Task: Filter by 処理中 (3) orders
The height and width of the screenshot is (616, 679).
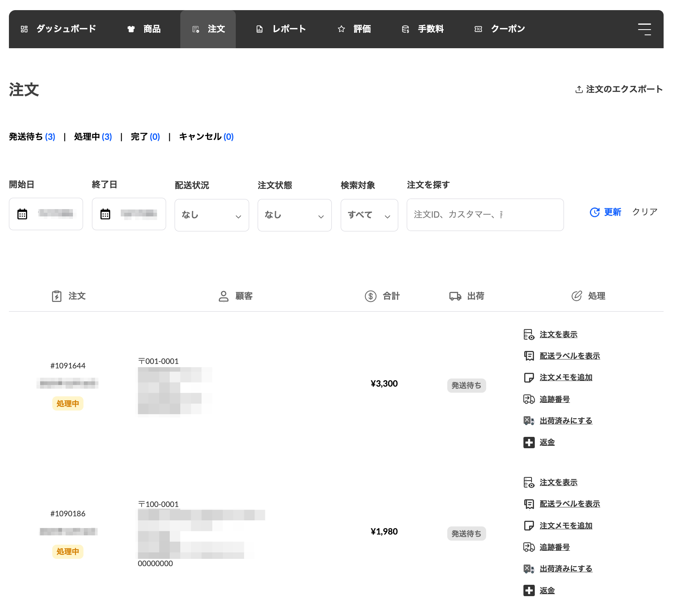Action: 93,137
